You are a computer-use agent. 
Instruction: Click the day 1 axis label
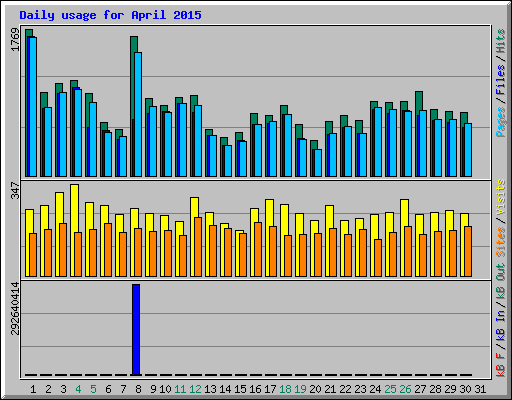point(33,389)
